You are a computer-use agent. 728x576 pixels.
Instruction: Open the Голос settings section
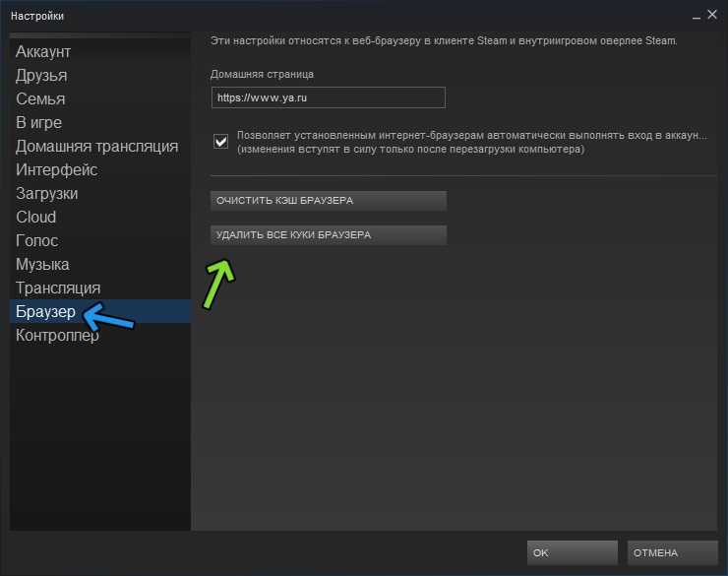pyautogui.click(x=100, y=240)
